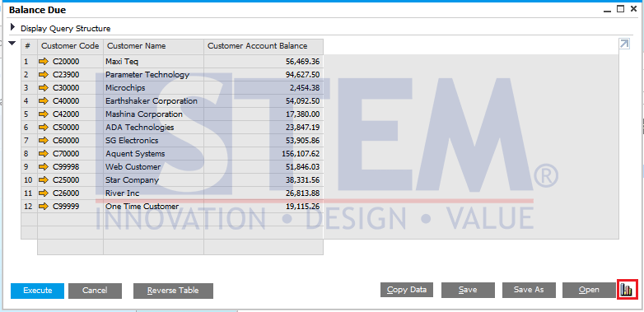644x312 pixels.
Task: Sort by Customer Code column header
Action: click(70, 46)
